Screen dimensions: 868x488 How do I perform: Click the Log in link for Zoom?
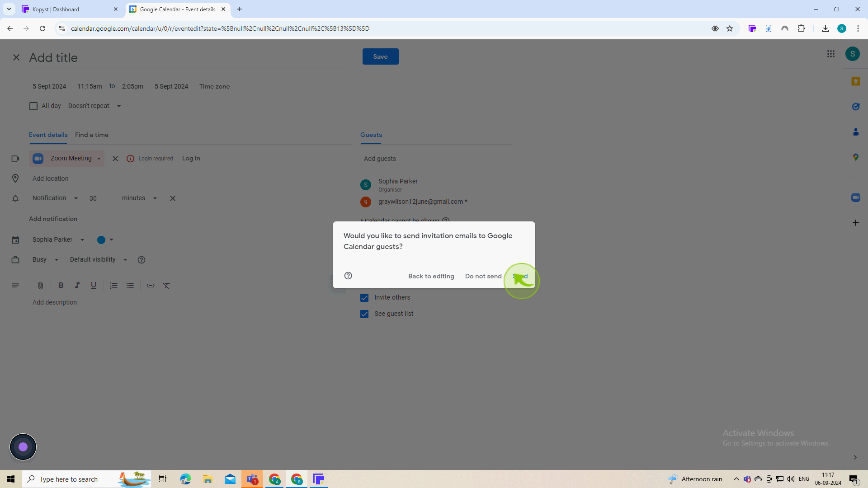click(191, 159)
